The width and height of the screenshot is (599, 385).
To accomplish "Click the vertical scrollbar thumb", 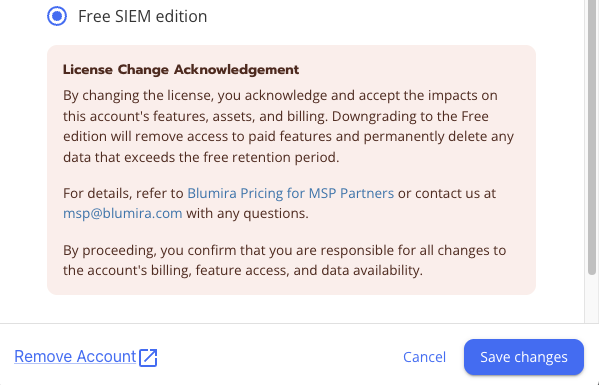I will point(592,138).
